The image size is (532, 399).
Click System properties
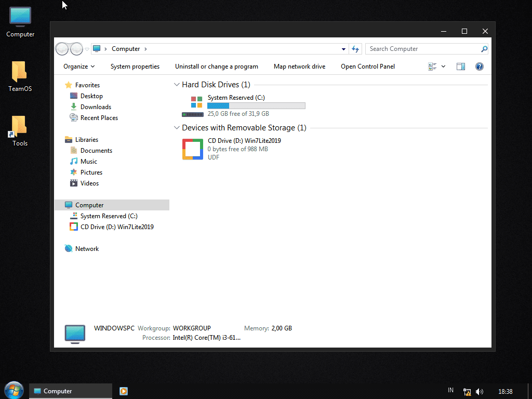[x=135, y=66]
